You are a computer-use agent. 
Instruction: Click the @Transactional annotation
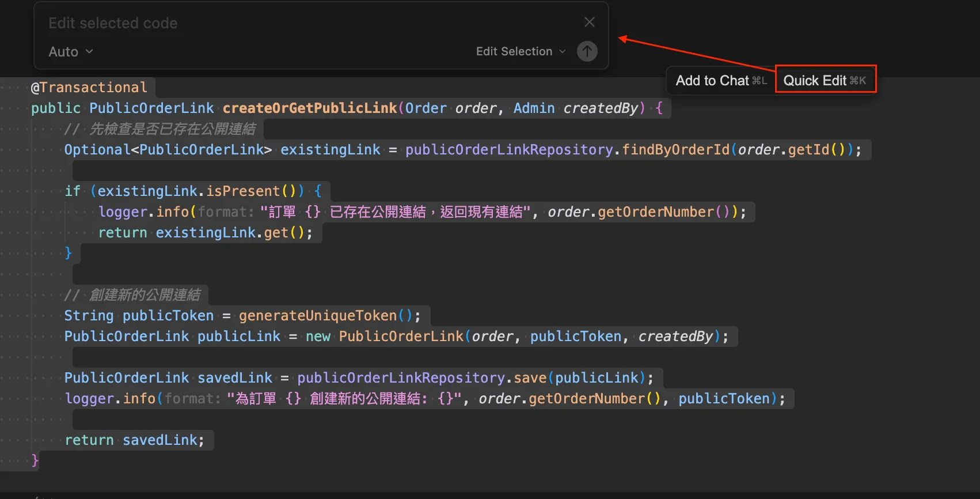click(89, 88)
